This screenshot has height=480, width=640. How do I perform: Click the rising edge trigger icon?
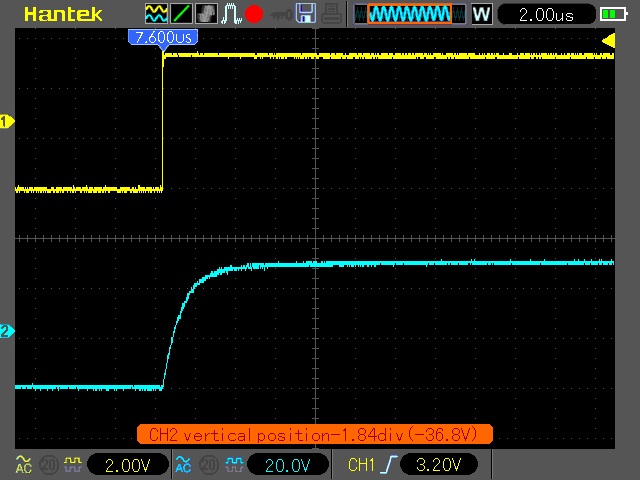389,464
